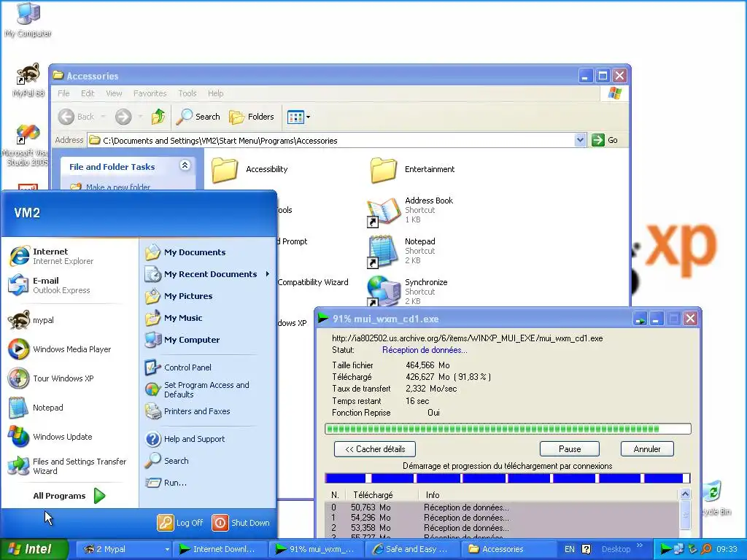Click Annuler to cancel download
The height and width of the screenshot is (560, 747).
pyautogui.click(x=647, y=449)
